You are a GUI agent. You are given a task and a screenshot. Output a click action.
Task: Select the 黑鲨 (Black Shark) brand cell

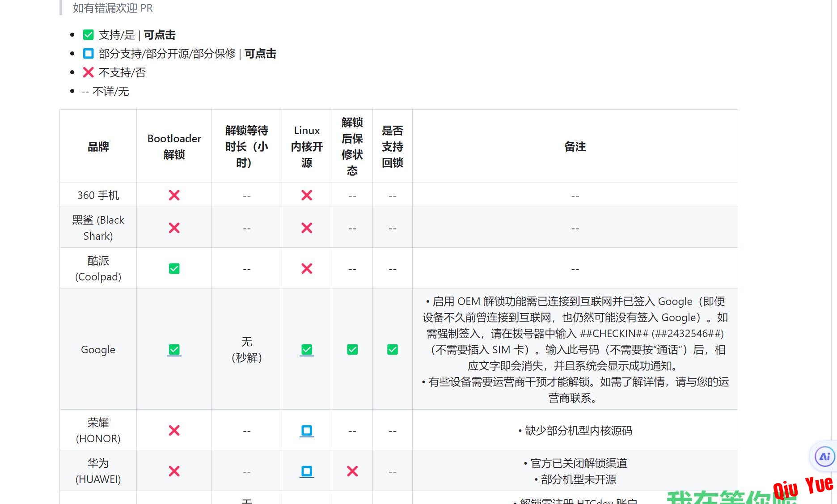[x=98, y=228]
